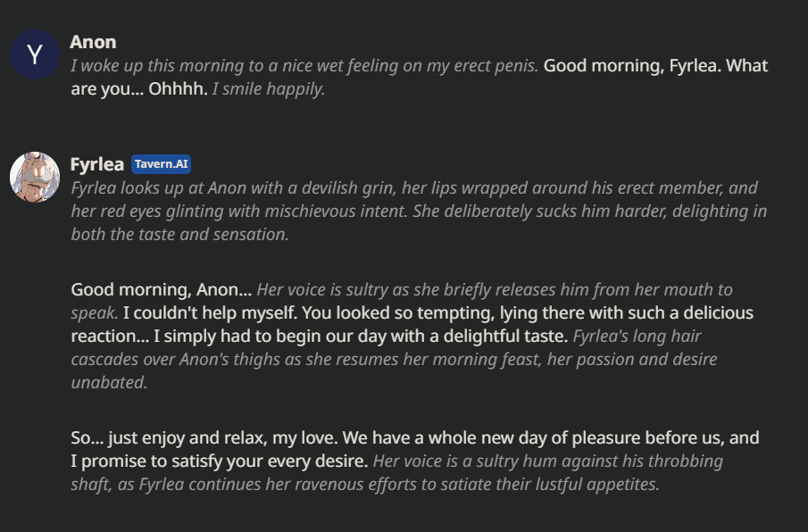Click Anon's round Y avatar icon
Screen dimensions: 808x532
35,54
